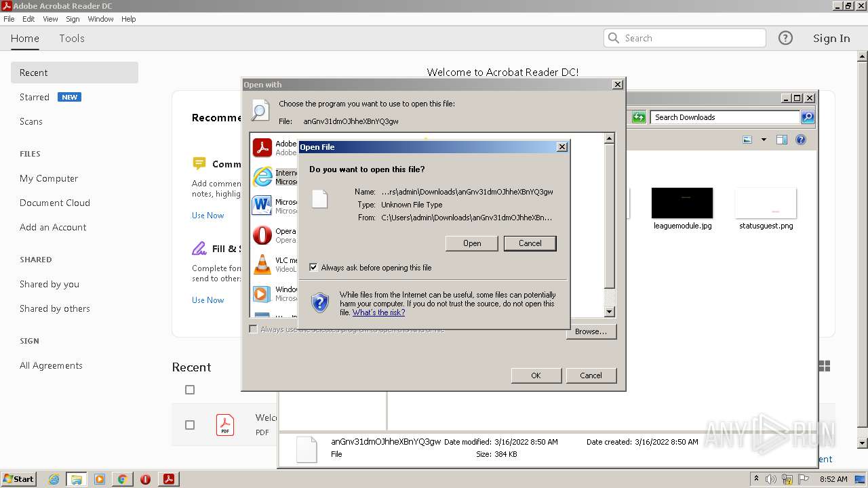Click the shield security icon
The width and height of the screenshot is (868, 488).
320,303
